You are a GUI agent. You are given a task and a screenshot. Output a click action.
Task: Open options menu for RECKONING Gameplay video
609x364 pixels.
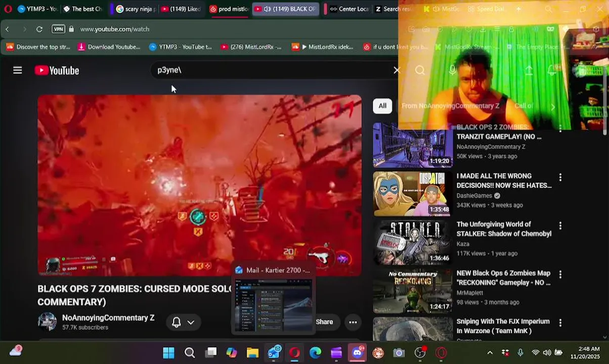560,275
